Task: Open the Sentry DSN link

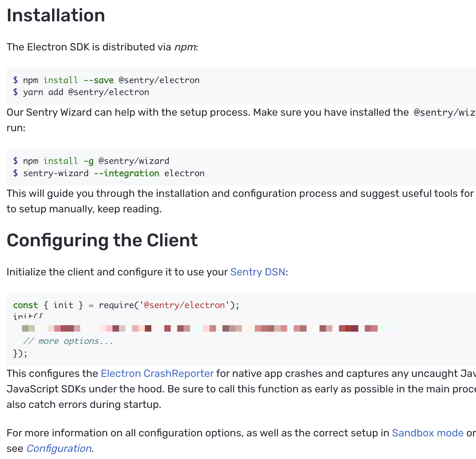Action: click(x=258, y=272)
